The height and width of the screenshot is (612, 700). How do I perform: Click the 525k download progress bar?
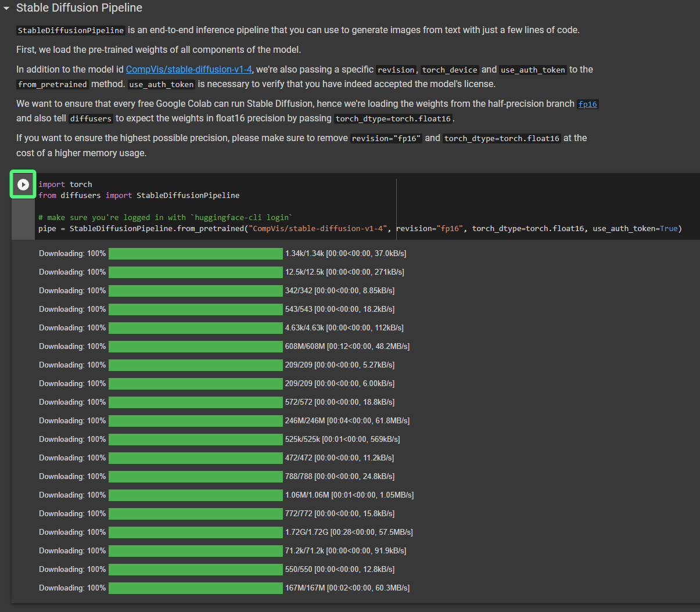click(195, 440)
